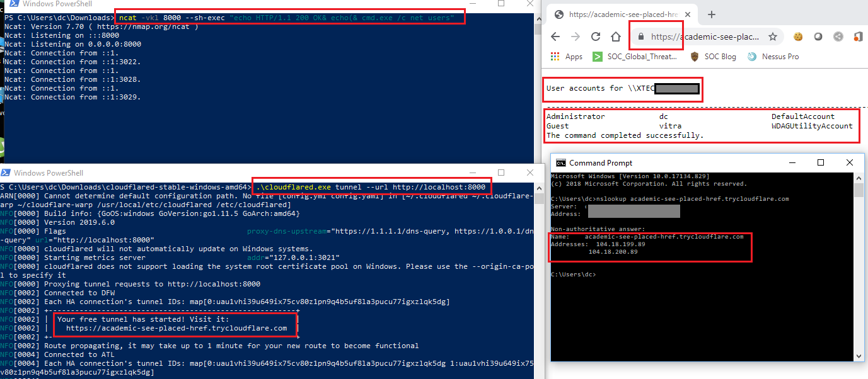Select the https://academic-see-placed-href Chrome tab
868x379 pixels.
coord(621,14)
